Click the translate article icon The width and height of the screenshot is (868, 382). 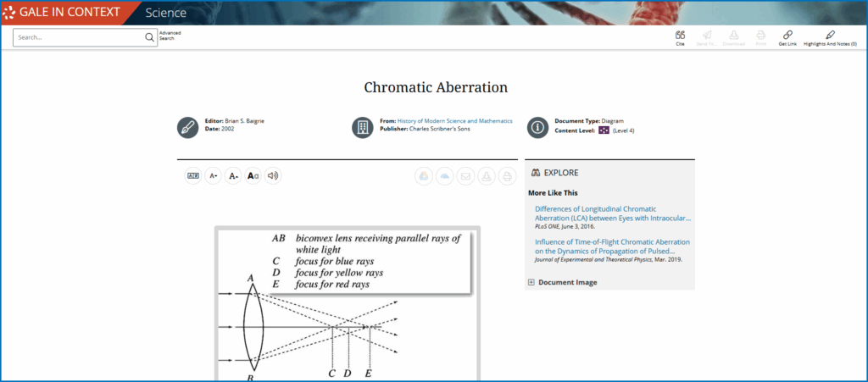click(193, 176)
